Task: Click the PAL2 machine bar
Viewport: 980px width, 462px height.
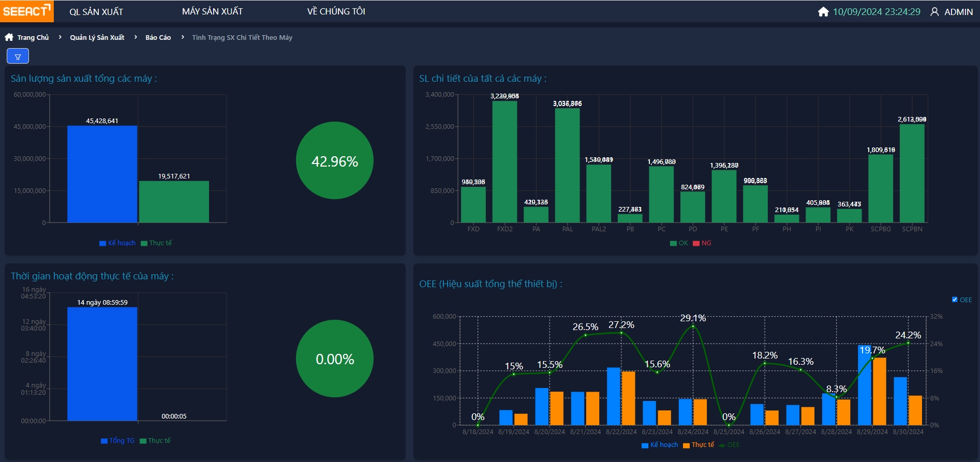Action: point(599,193)
